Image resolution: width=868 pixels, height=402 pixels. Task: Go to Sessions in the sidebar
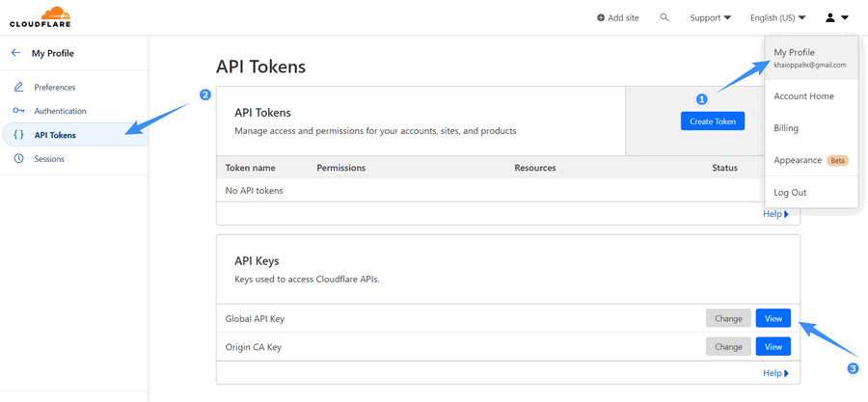coord(49,159)
